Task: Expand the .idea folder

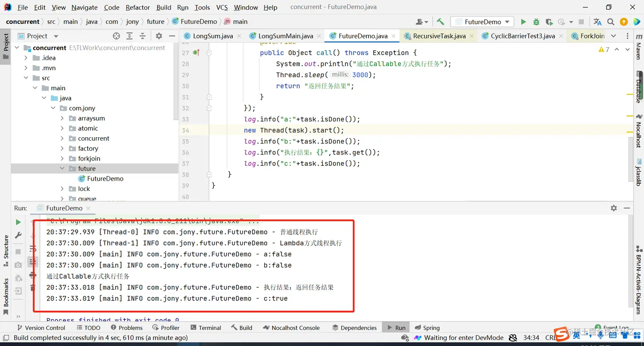Action: [26, 58]
